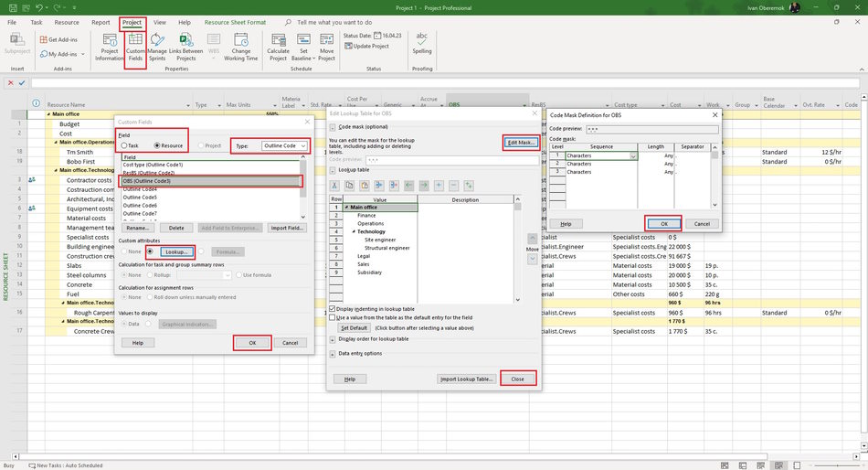The image size is (868, 470).
Task: Select the Use formula radio button
Action: point(238,275)
